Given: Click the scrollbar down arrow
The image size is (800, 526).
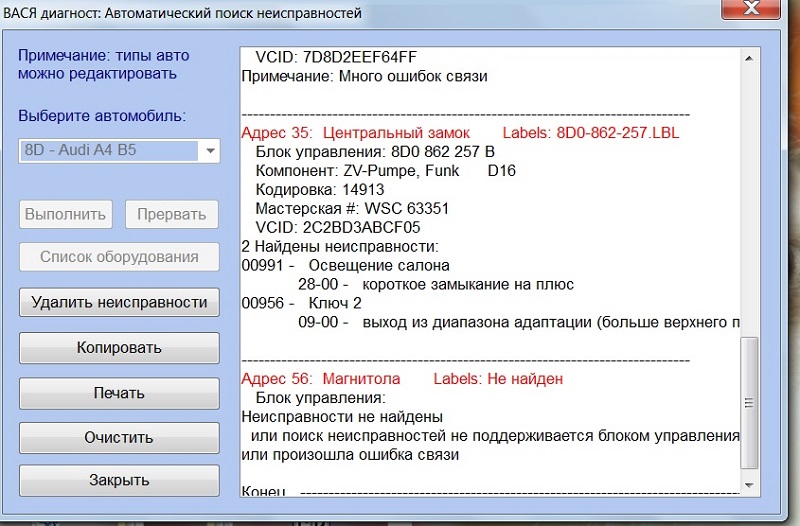Looking at the screenshot, I should [x=749, y=485].
